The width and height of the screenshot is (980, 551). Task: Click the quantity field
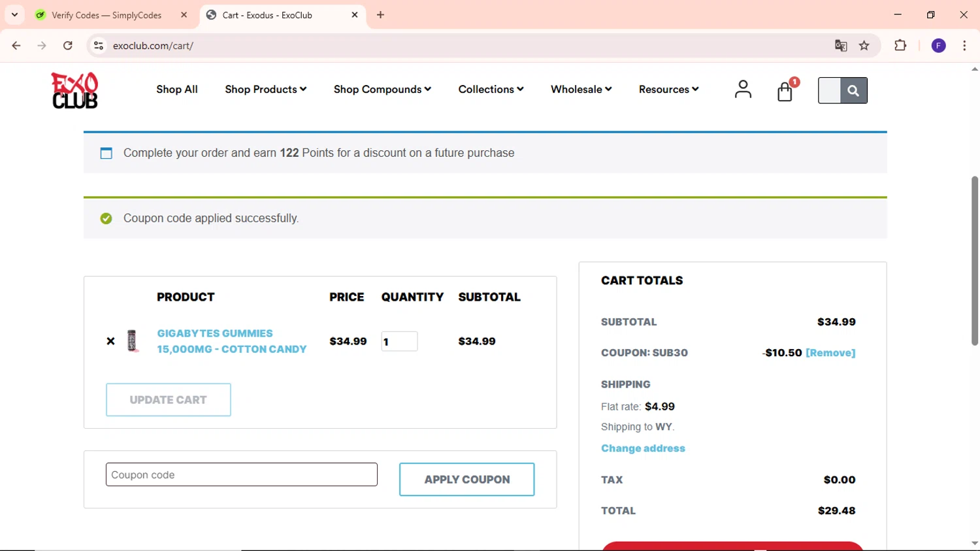point(399,341)
